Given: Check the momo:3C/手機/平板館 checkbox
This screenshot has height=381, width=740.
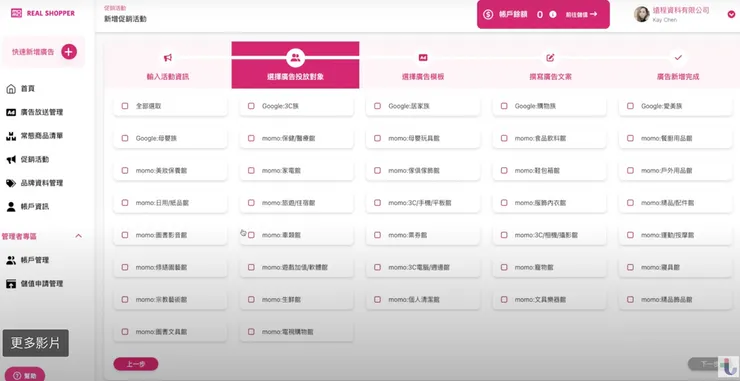Looking at the screenshot, I should click(x=378, y=203).
